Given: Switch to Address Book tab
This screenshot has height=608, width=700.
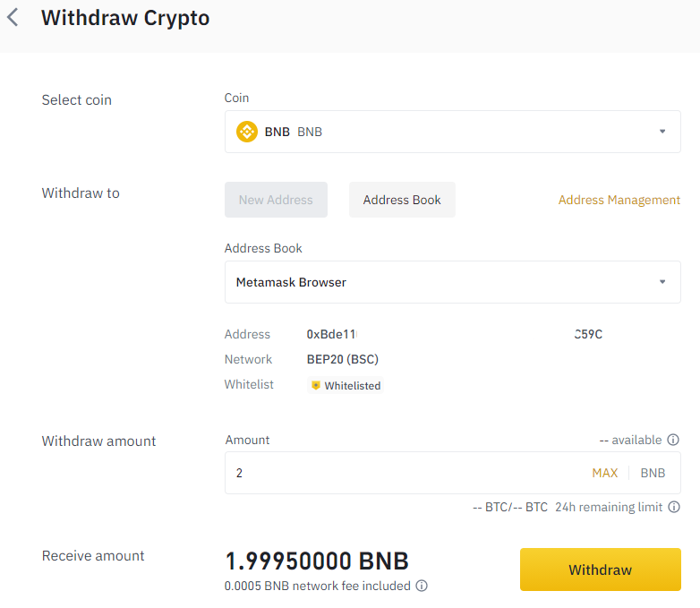Looking at the screenshot, I should pyautogui.click(x=402, y=200).
